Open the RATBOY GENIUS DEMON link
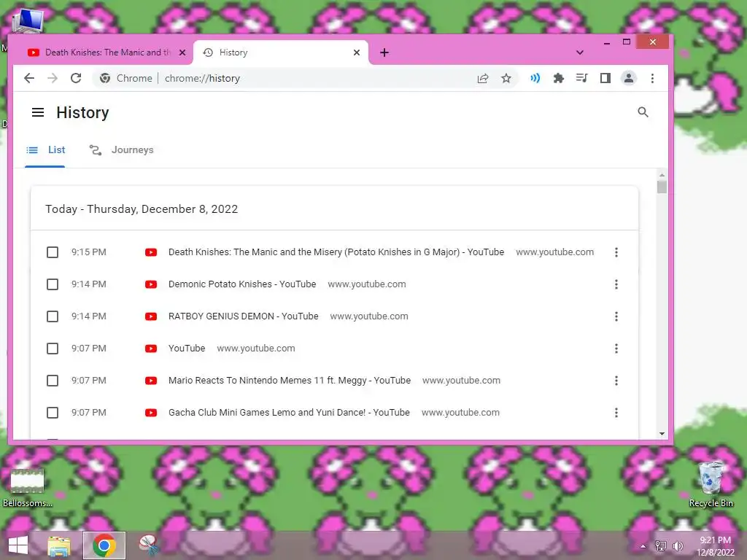The width and height of the screenshot is (747, 560). coord(243,316)
